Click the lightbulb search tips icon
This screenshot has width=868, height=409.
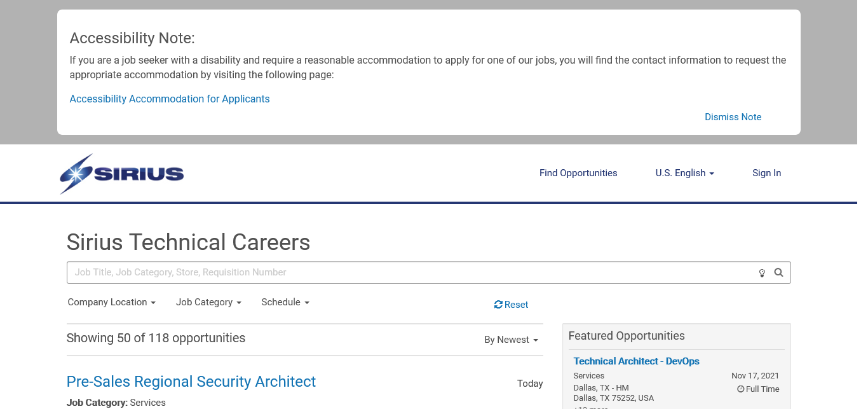tap(762, 273)
